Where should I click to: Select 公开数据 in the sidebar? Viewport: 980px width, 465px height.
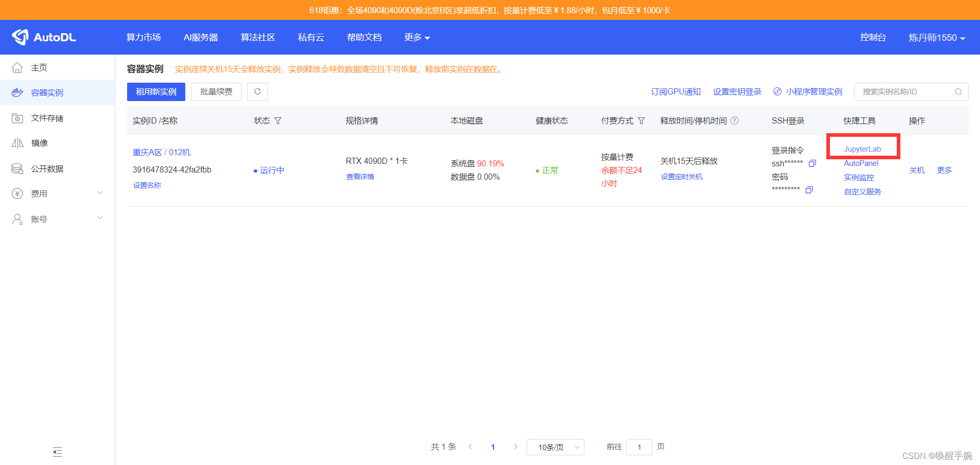[57, 168]
